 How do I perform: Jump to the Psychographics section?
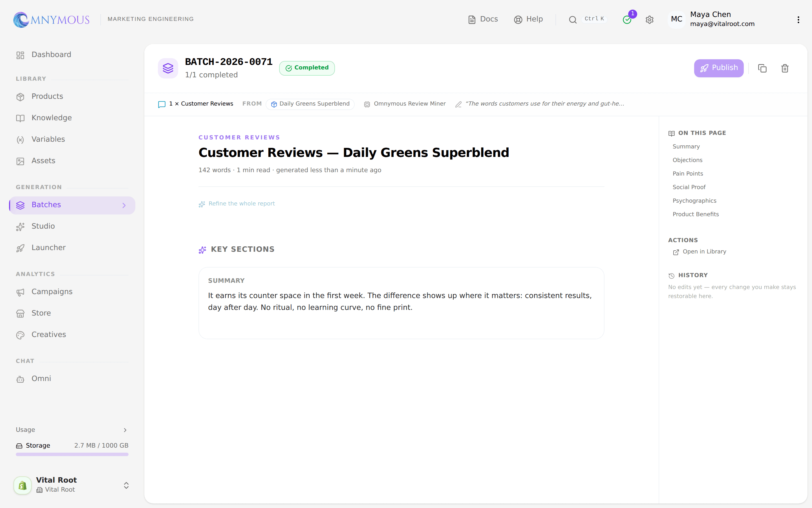(x=694, y=201)
